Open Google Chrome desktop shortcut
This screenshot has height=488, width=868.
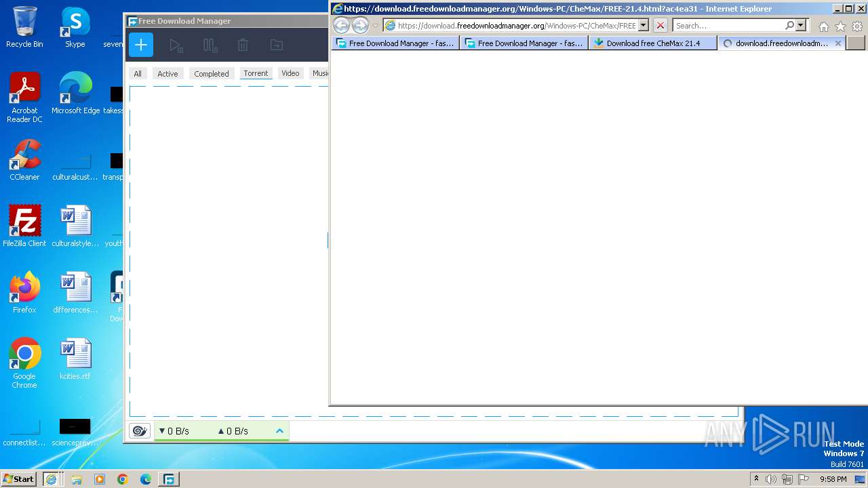[24, 363]
